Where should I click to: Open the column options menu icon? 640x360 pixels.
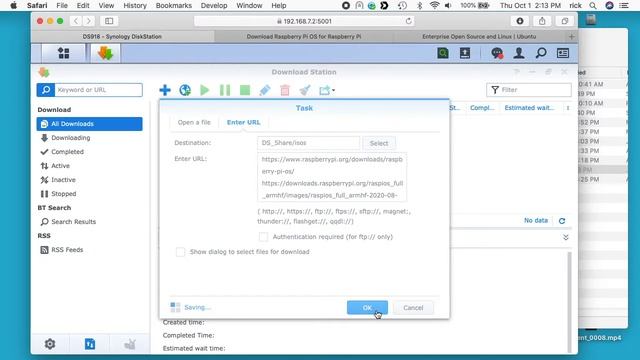point(568,108)
